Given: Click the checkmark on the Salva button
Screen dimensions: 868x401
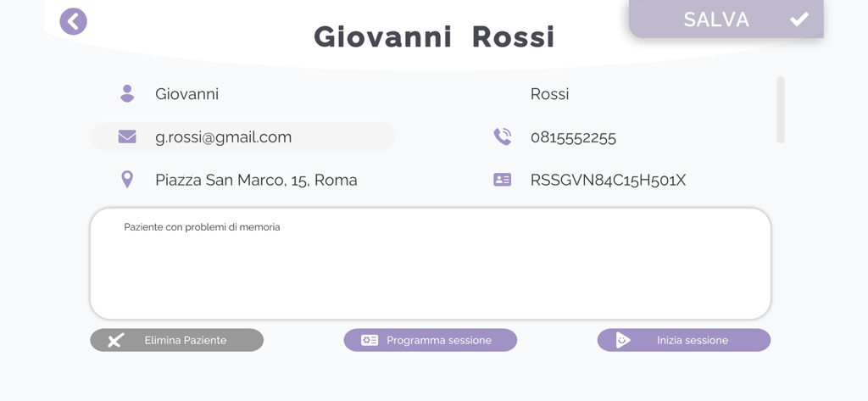Looking at the screenshot, I should point(798,19).
